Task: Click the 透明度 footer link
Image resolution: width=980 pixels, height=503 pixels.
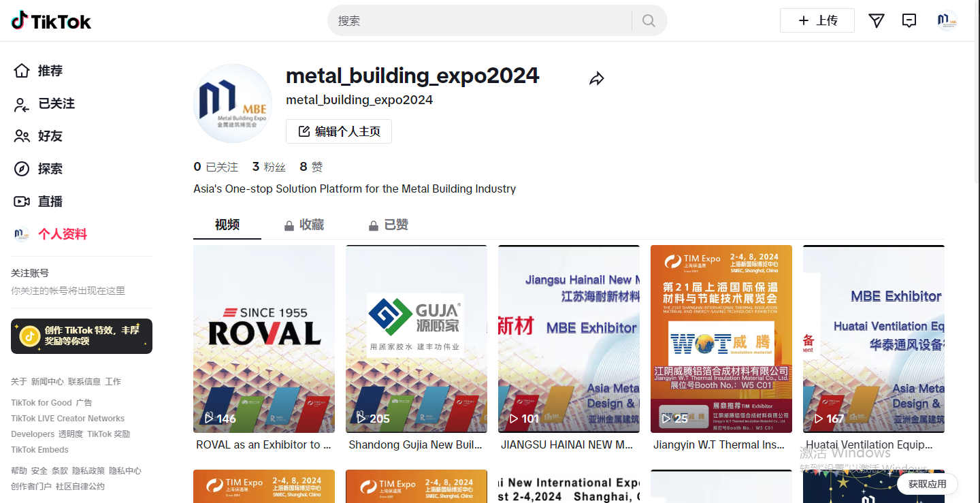Action: click(71, 434)
